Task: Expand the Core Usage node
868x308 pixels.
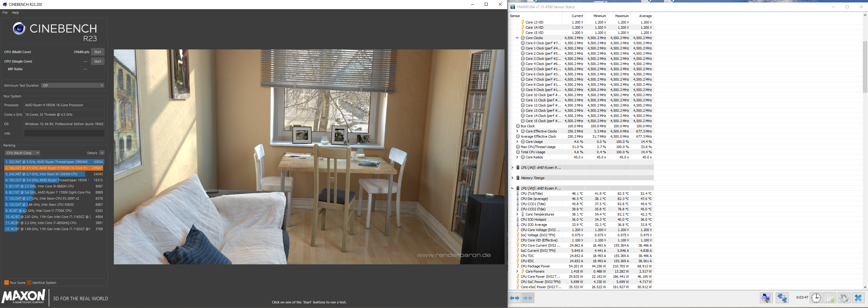Action: pyautogui.click(x=517, y=142)
